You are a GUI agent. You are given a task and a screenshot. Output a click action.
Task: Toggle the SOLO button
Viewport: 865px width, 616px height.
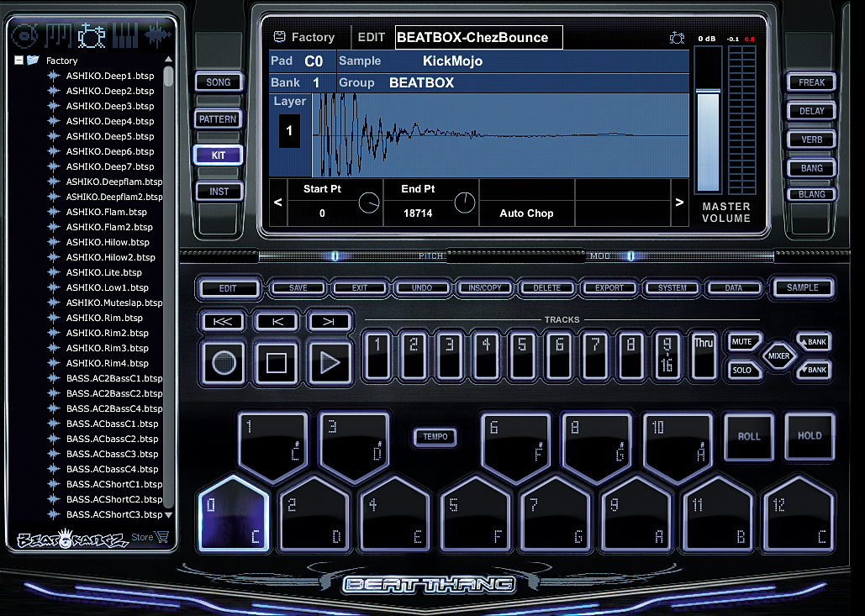741,370
